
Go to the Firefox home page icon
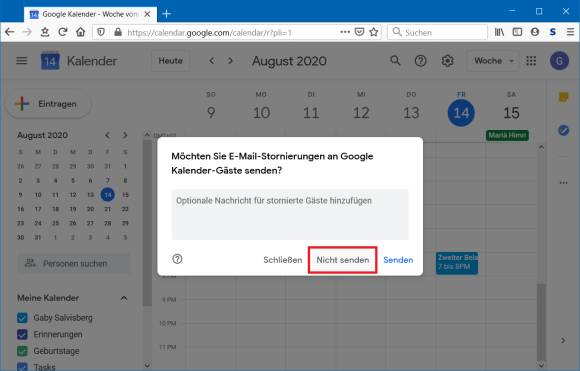click(80, 32)
